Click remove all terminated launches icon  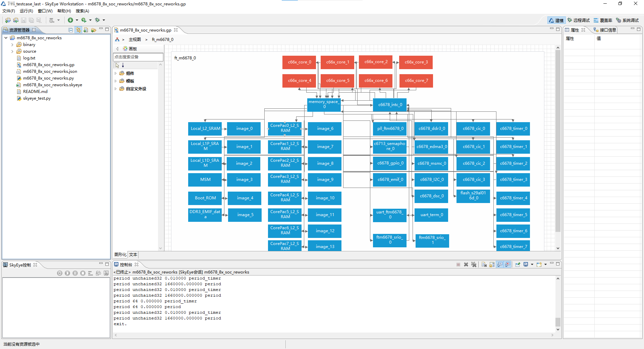[x=474, y=264]
